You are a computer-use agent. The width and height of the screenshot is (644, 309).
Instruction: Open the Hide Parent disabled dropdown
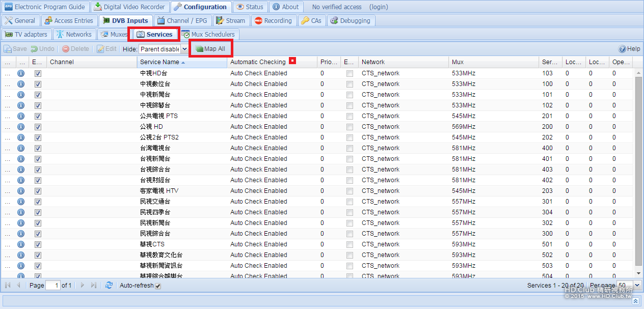point(184,49)
